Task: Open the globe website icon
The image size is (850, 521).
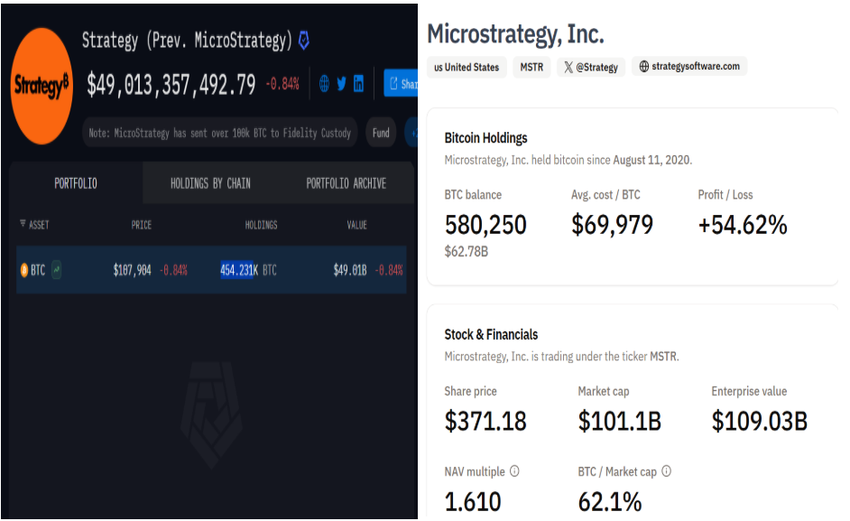Action: [x=324, y=83]
